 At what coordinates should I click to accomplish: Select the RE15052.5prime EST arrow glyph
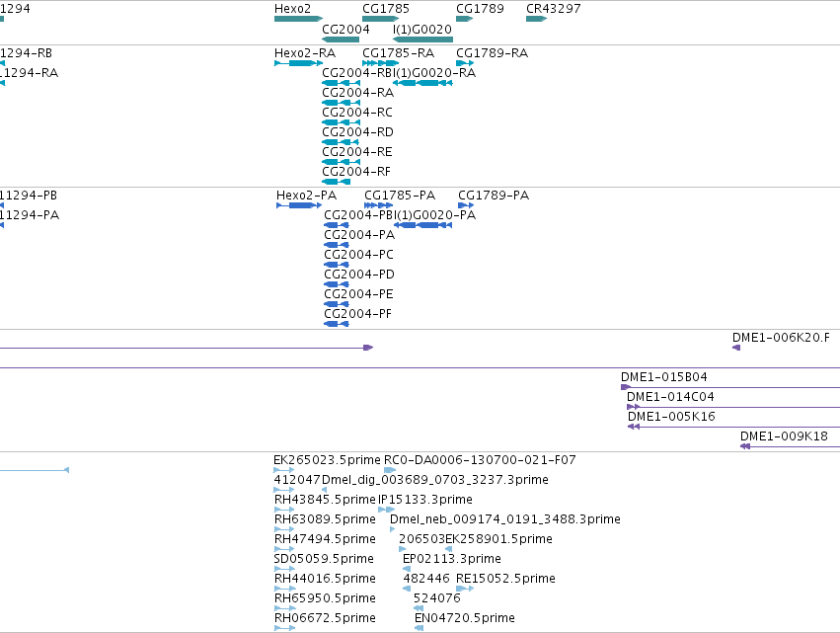coord(465,589)
